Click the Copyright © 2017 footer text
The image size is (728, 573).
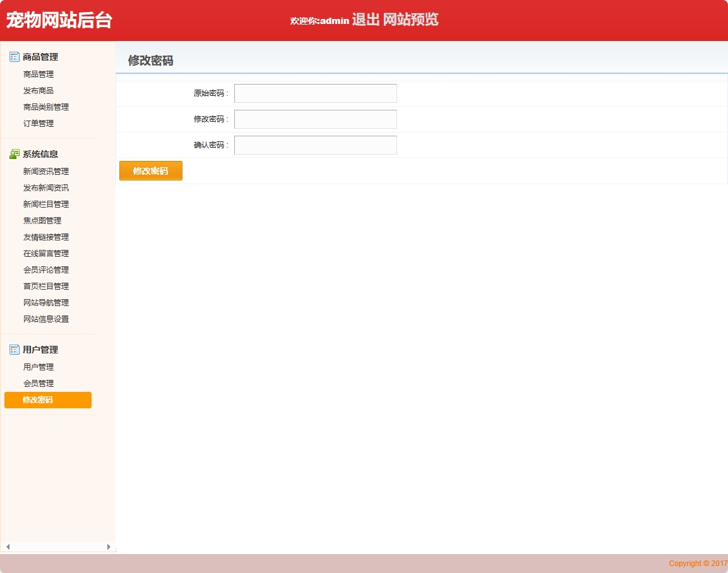[x=698, y=564]
